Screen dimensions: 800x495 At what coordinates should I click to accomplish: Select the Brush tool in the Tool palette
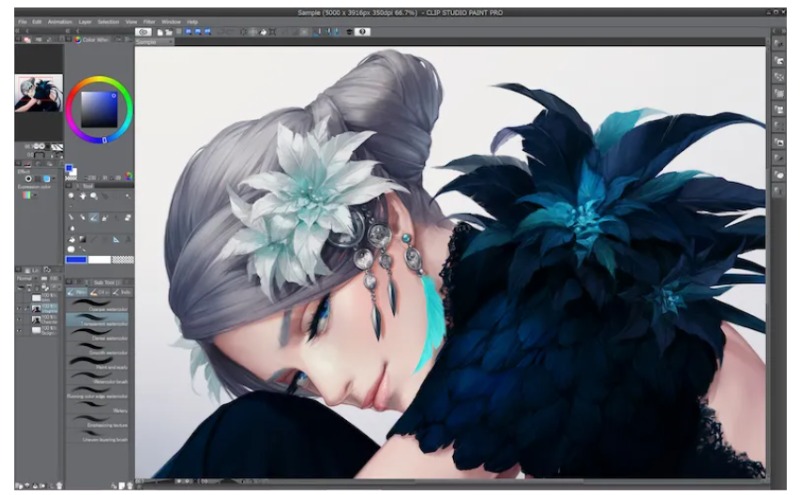93,217
